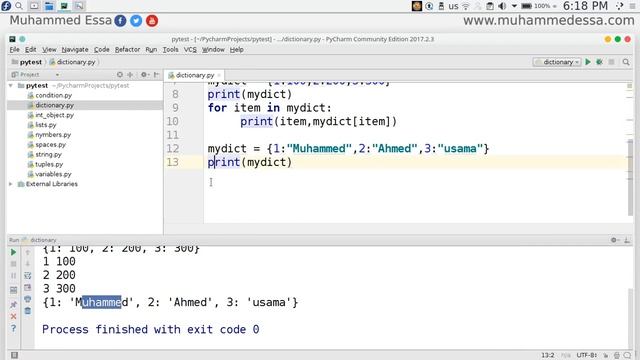Open the VCS menu
Viewport: 640px width, 360px height.
[x=190, y=49]
